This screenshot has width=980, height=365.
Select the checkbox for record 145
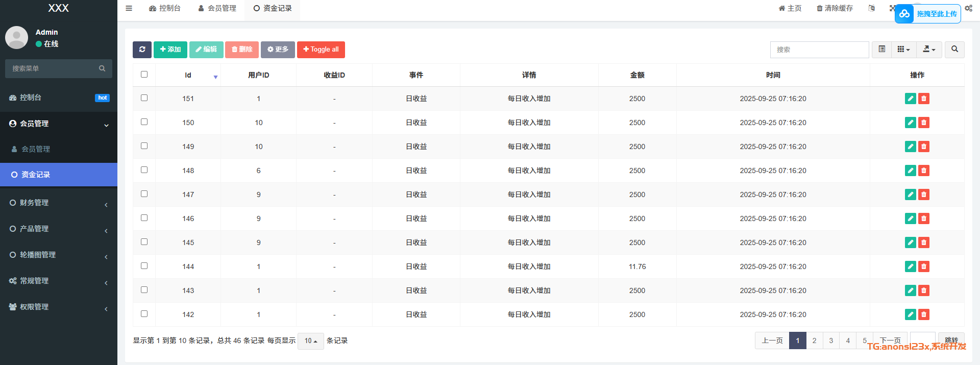[144, 242]
